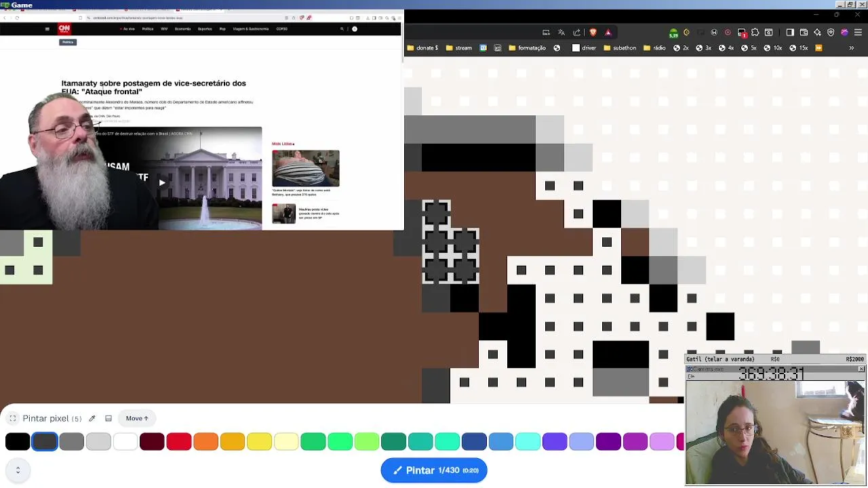Click the green 5.39 extension icon
This screenshot has width=868, height=488.
[x=673, y=33]
